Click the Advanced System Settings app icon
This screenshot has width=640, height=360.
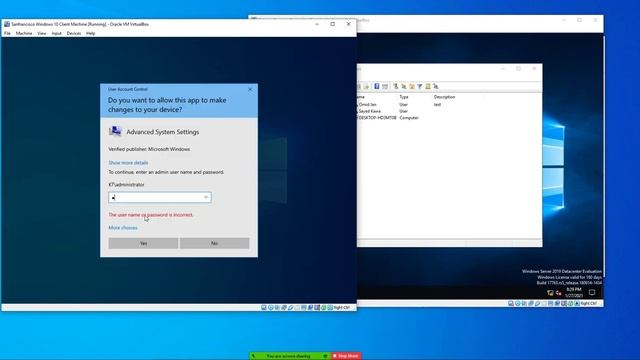coord(115,131)
